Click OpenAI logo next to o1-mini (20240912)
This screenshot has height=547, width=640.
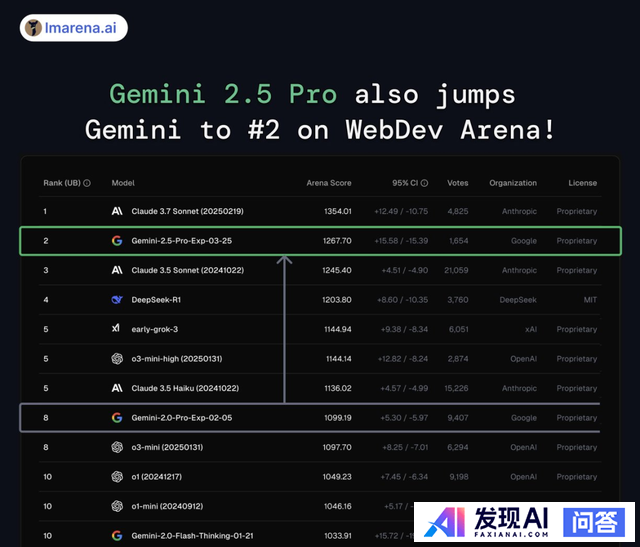click(117, 506)
